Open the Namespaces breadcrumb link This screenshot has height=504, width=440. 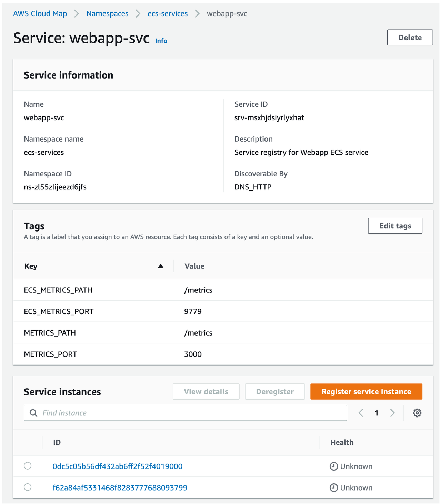107,13
